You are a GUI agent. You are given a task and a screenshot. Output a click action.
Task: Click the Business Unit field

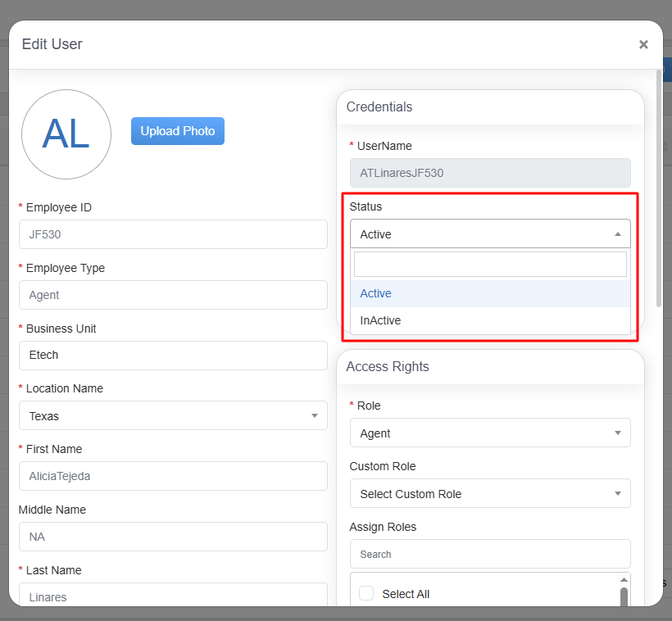tap(173, 356)
